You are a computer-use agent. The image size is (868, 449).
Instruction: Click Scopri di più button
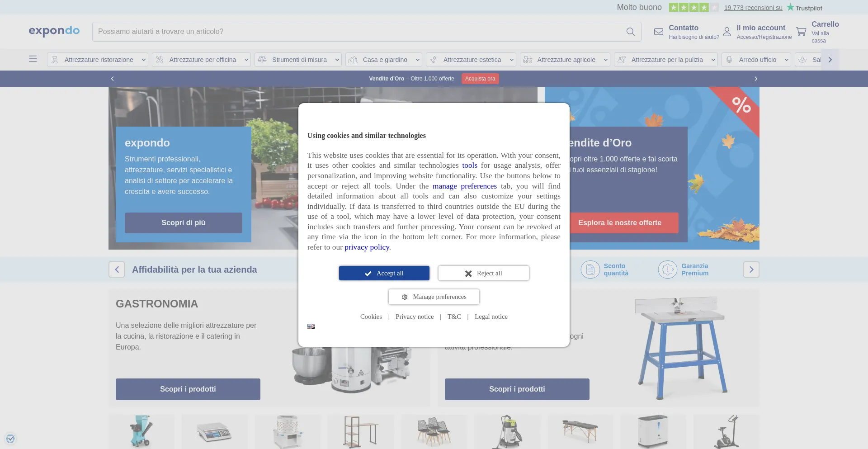coord(184,223)
